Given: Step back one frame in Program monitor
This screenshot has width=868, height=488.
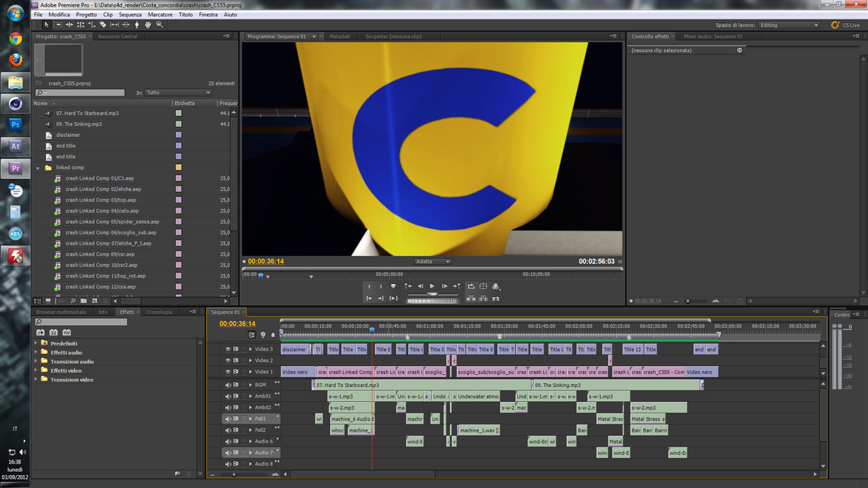Looking at the screenshot, I should click(420, 286).
